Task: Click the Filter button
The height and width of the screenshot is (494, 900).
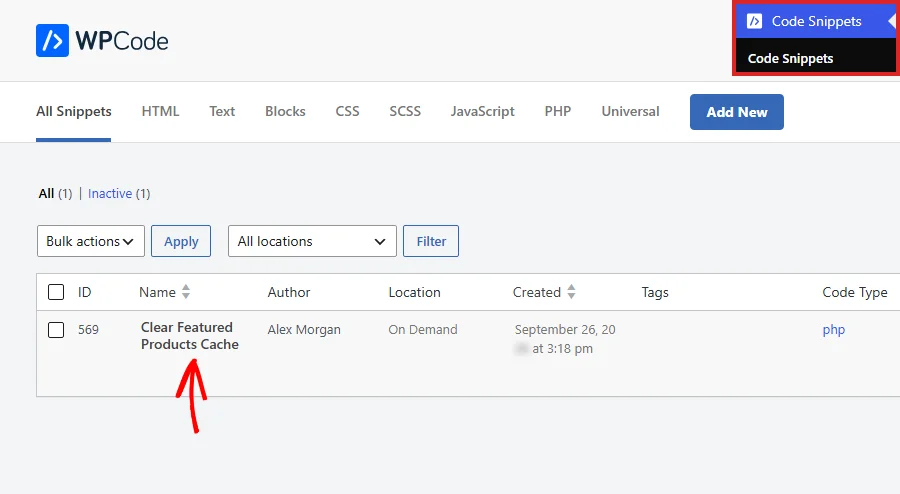Action: pyautogui.click(x=431, y=241)
